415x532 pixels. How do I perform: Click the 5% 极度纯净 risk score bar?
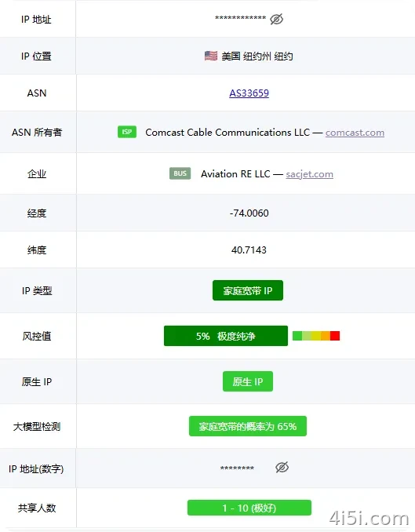point(226,336)
